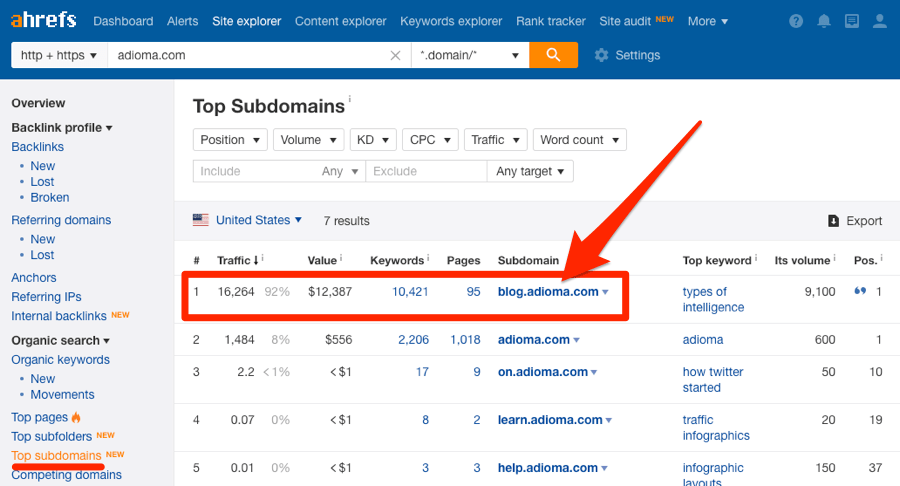Open the Position filter dropdown

click(x=230, y=140)
